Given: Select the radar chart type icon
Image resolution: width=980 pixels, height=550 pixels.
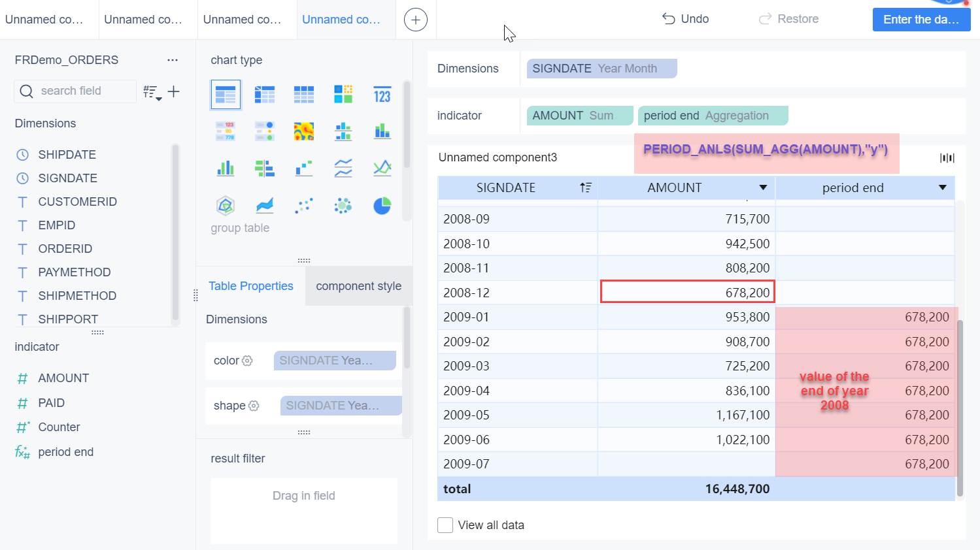Looking at the screenshot, I should click(x=226, y=206).
